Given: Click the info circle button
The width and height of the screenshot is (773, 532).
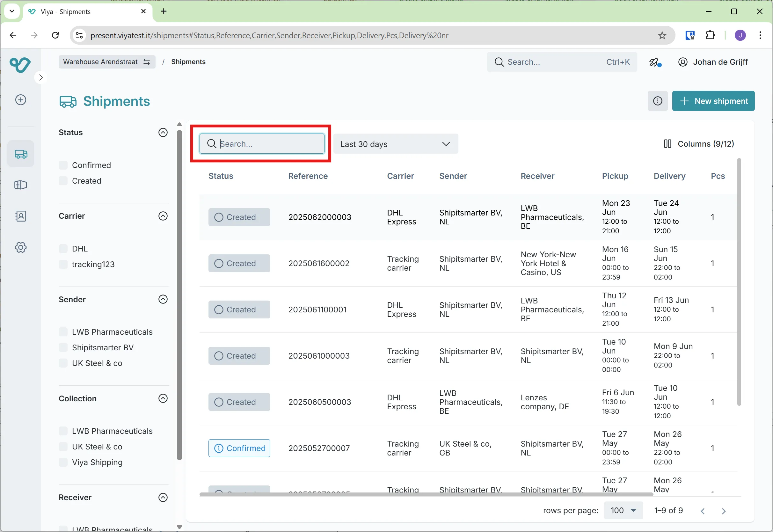Looking at the screenshot, I should click(657, 101).
